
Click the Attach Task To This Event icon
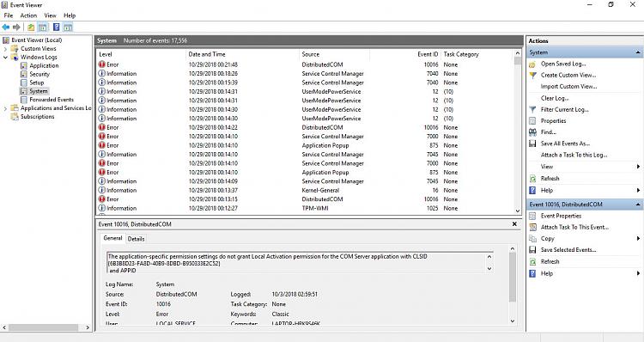pyautogui.click(x=532, y=228)
